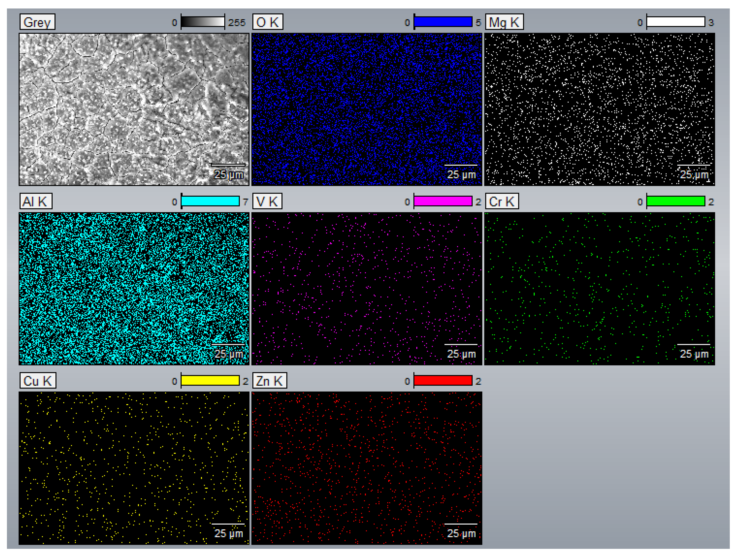Click the O K label box
The height and width of the screenshot is (560, 740).
(x=268, y=22)
